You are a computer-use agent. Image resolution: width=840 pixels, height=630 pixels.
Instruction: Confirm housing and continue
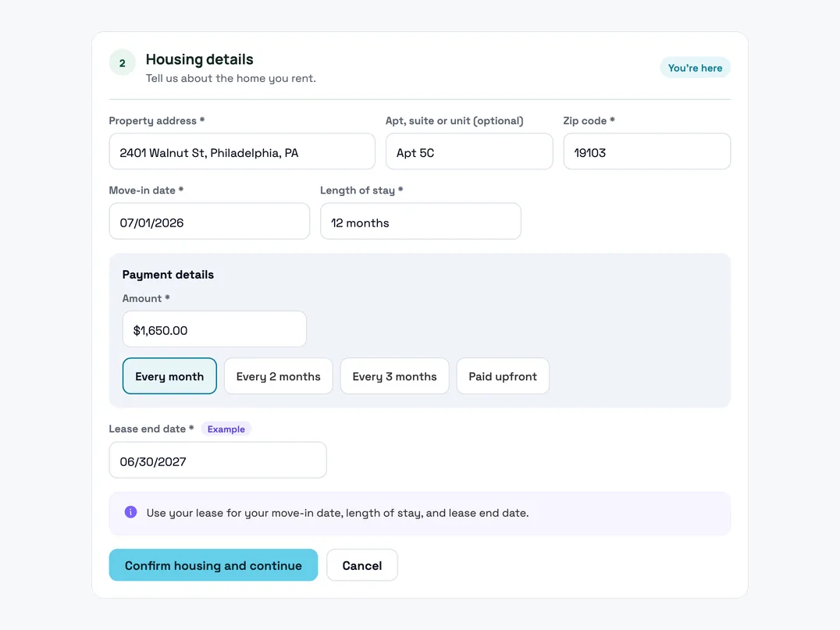pyautogui.click(x=213, y=565)
